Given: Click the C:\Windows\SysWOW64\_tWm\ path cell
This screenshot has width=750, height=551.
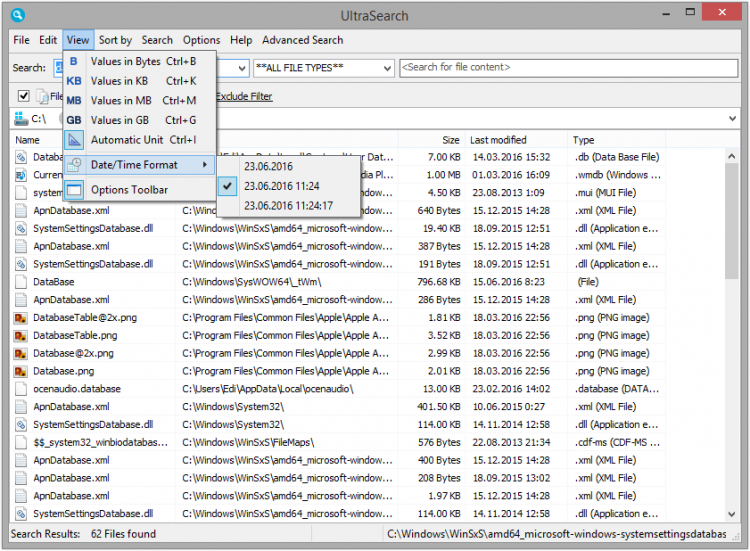Looking at the screenshot, I should click(252, 282).
